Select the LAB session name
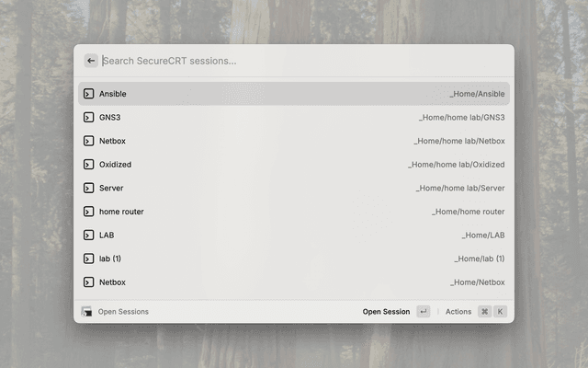Screen dimensions: 588x368 click(x=107, y=236)
